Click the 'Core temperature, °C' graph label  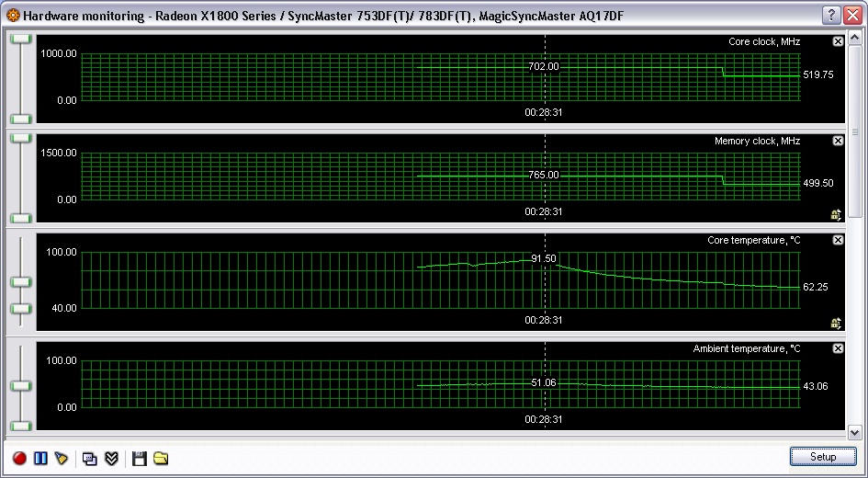pos(753,240)
